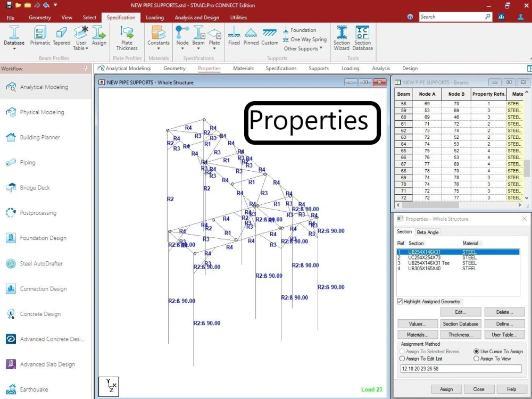Click the horizontal scrollbar thumb in Beams table

click(x=430, y=205)
